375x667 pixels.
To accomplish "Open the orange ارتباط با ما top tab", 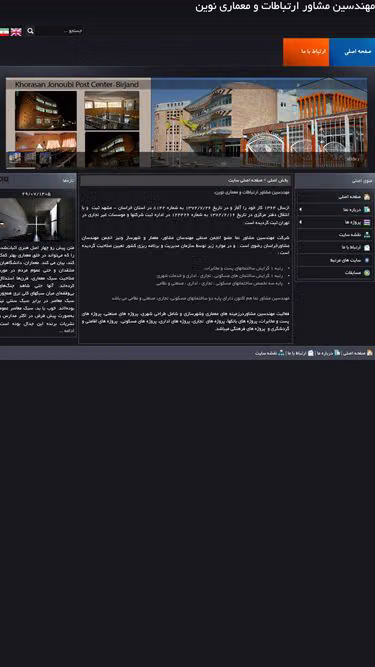I will 306,52.
